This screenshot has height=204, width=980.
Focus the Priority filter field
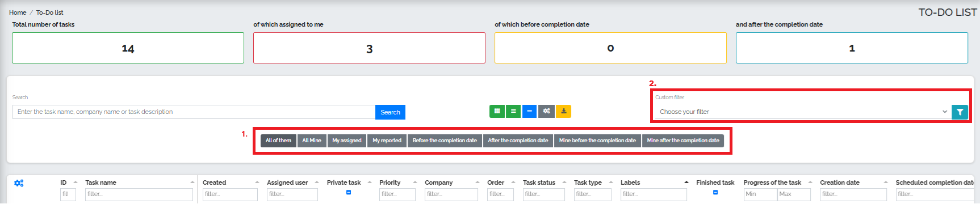coord(397,194)
